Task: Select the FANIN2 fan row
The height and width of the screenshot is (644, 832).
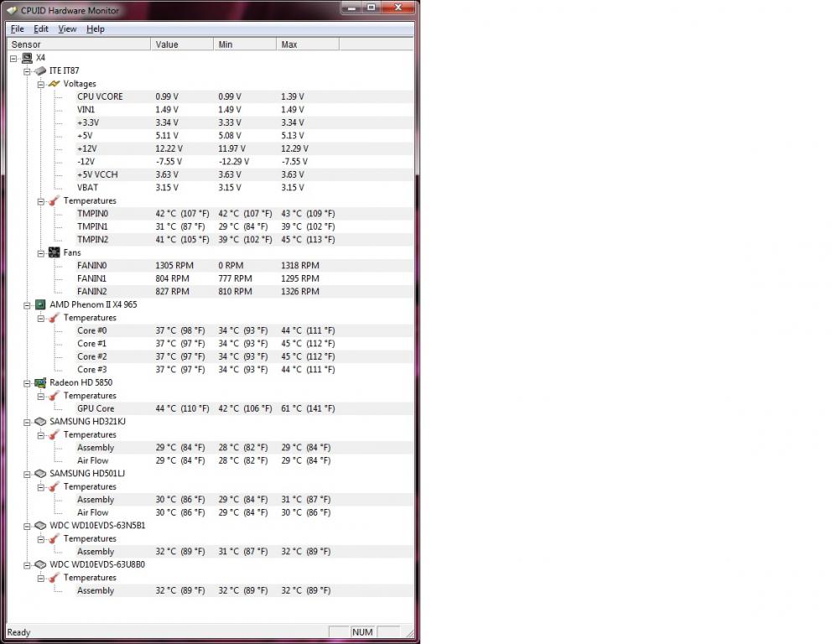Action: (x=244, y=292)
